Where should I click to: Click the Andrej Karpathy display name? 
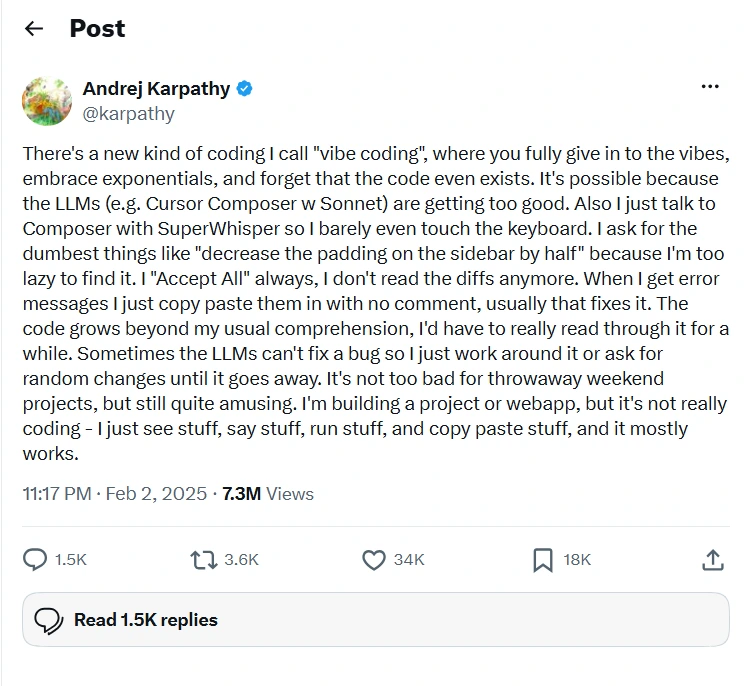coord(156,89)
